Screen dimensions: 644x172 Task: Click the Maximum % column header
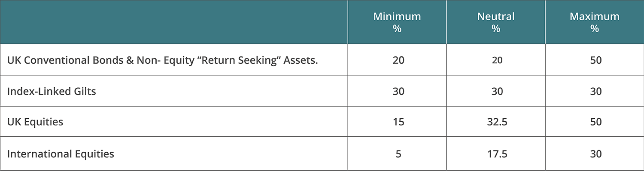595,22
